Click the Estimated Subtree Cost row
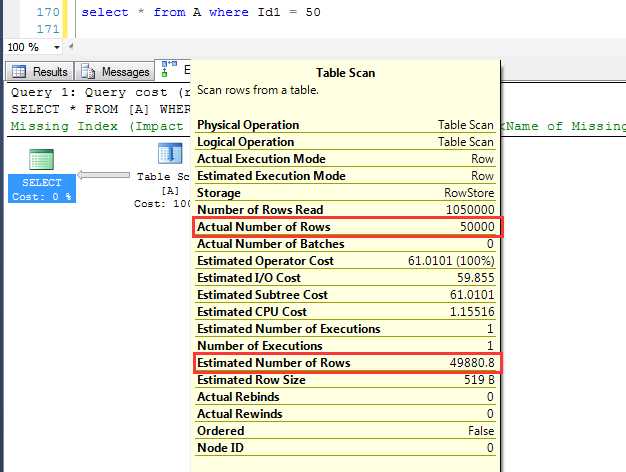This screenshot has width=626, height=472. pyautogui.click(x=345, y=295)
